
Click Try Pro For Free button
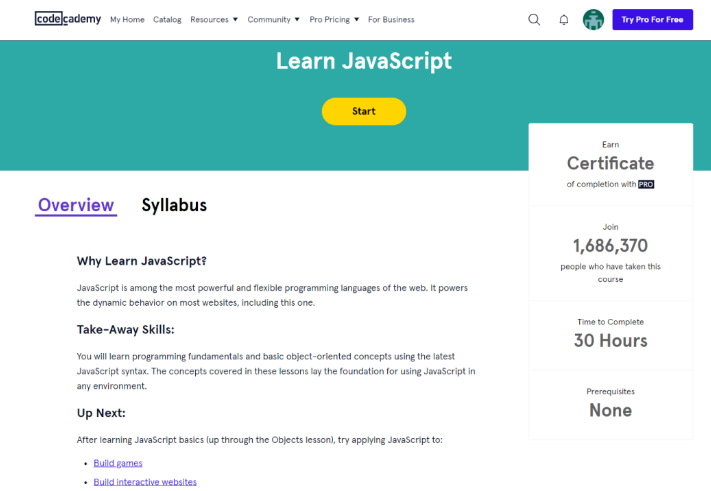click(653, 19)
